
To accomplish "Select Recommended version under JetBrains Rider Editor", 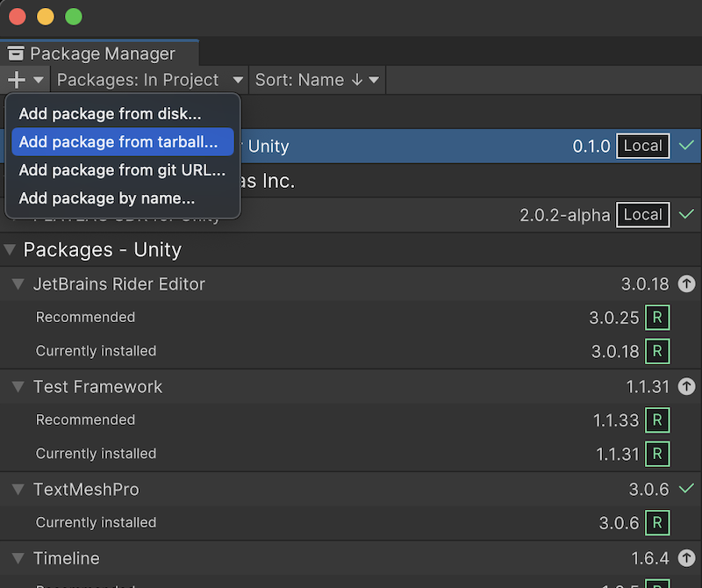I will 351,318.
